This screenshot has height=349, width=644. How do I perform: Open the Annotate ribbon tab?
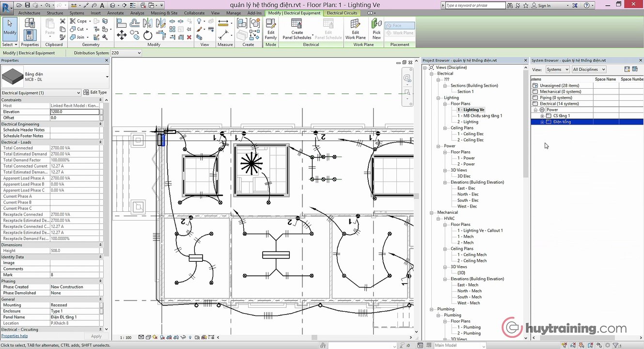point(115,13)
